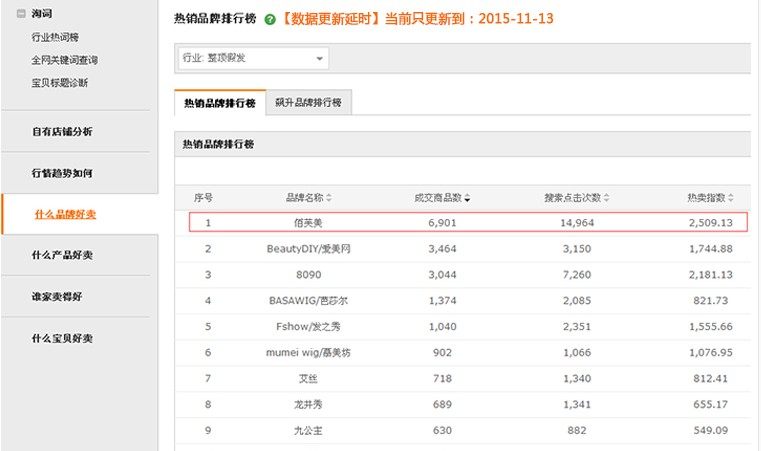Collapse the 淘词 section toggle icon
The width and height of the screenshot is (761, 451).
point(21,14)
